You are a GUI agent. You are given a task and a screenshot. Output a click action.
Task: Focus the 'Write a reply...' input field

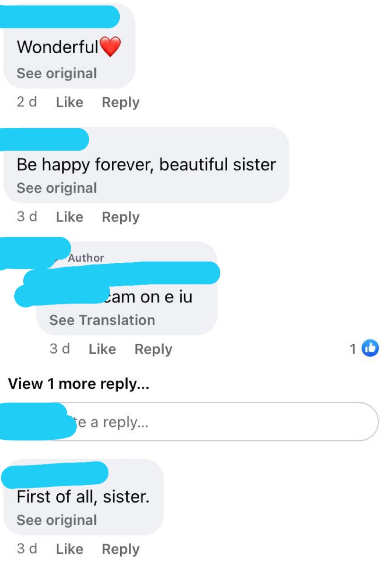(x=214, y=422)
